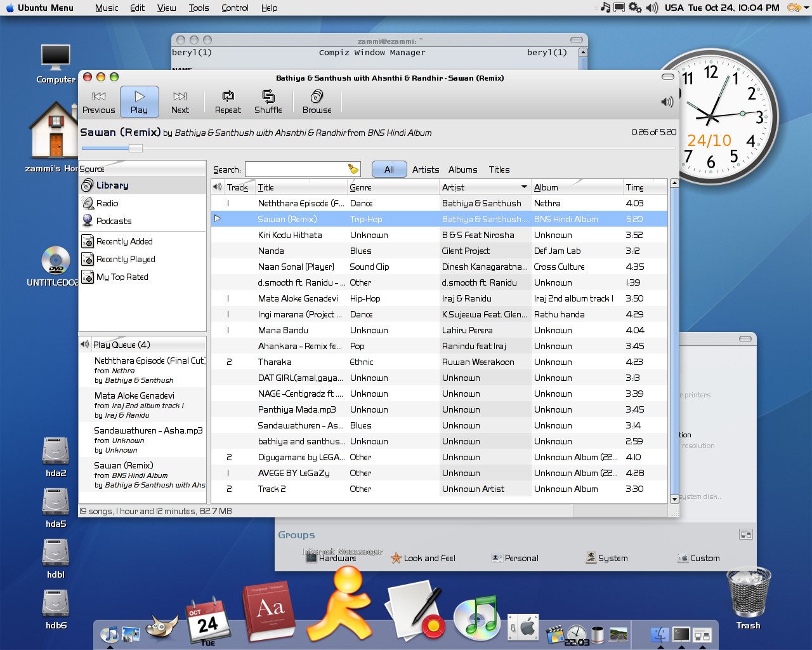
Task: Clear the search with the broom icon
Action: [x=353, y=169]
